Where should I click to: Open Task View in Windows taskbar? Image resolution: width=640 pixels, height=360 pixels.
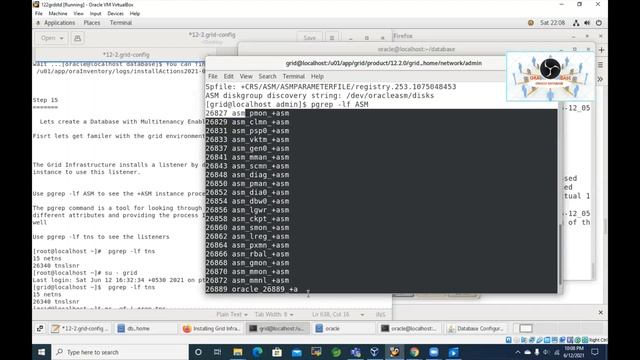click(217, 352)
